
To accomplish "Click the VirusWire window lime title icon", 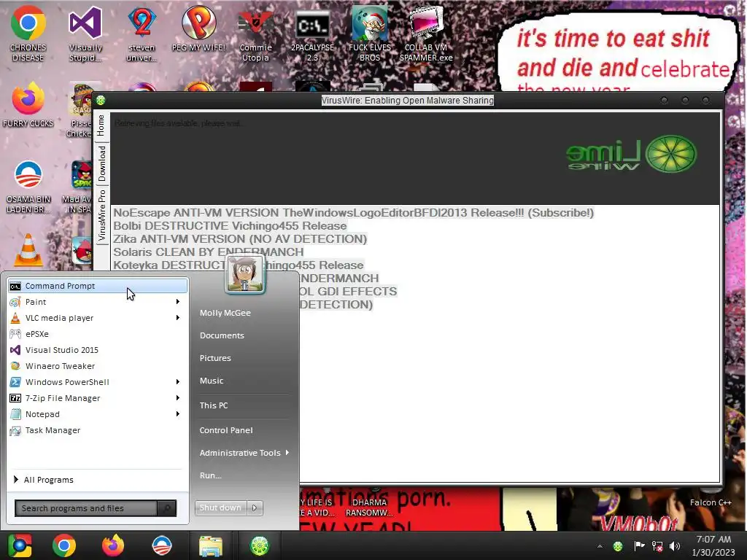I will point(101,100).
